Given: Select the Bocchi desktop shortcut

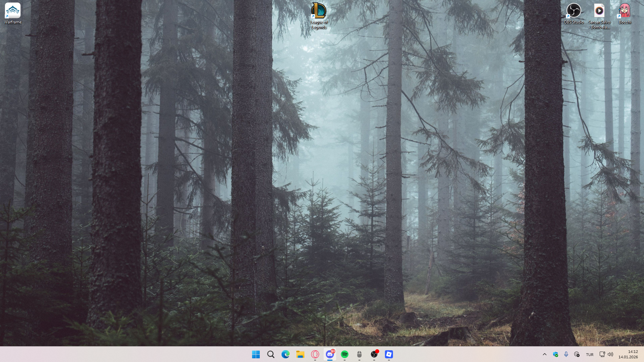Looking at the screenshot, I should 625,14.
